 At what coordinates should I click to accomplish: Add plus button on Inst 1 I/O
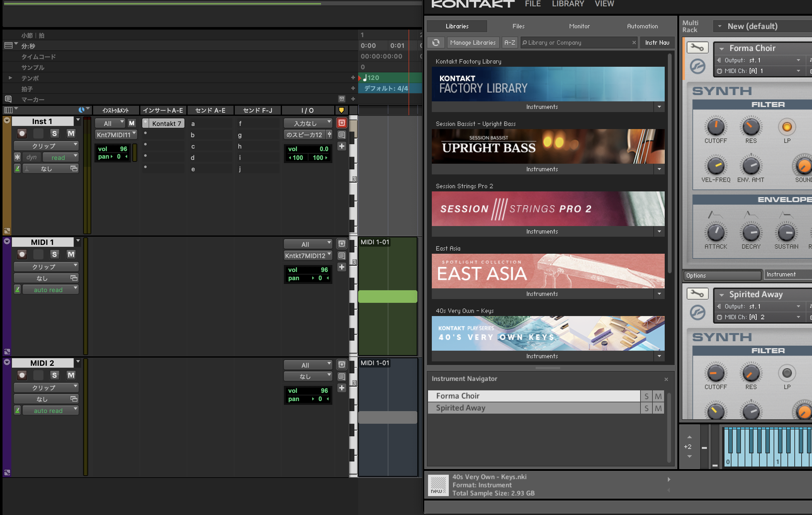point(341,146)
